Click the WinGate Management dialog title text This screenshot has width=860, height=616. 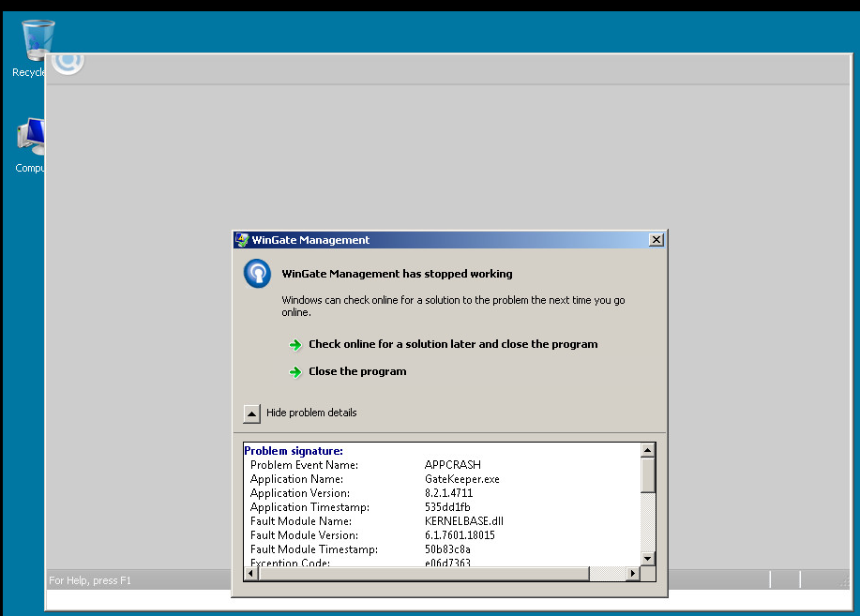(310, 240)
